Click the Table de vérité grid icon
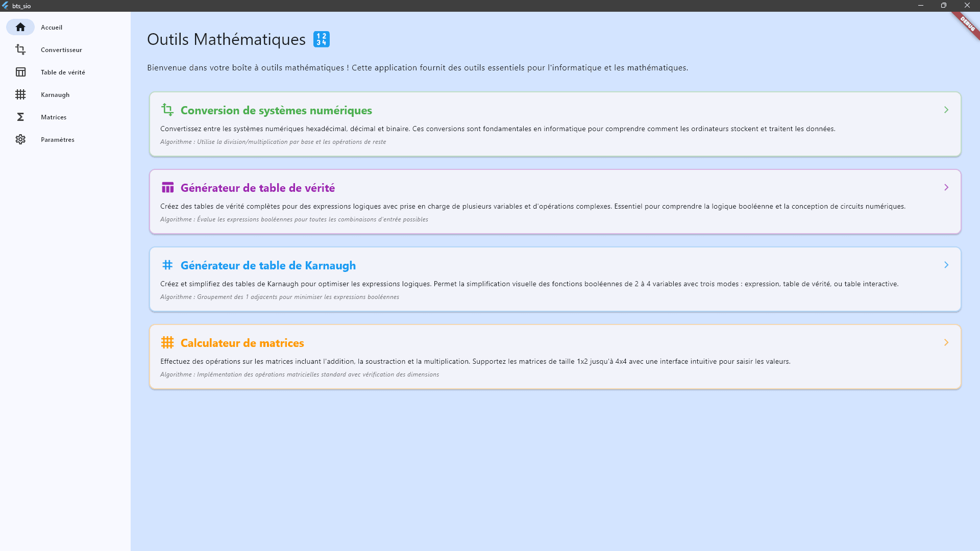 click(x=20, y=72)
